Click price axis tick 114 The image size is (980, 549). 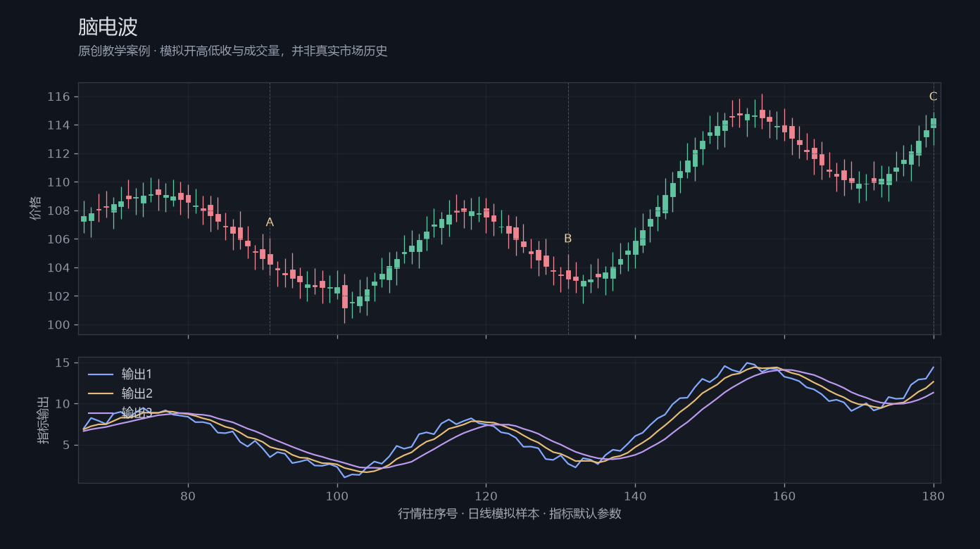tap(59, 125)
